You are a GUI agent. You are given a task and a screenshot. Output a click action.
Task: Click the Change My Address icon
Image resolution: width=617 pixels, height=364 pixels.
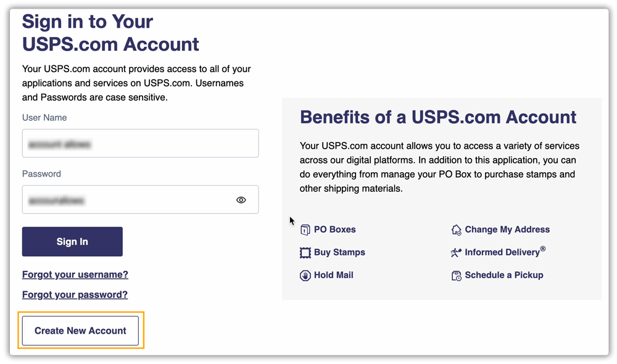[457, 229]
